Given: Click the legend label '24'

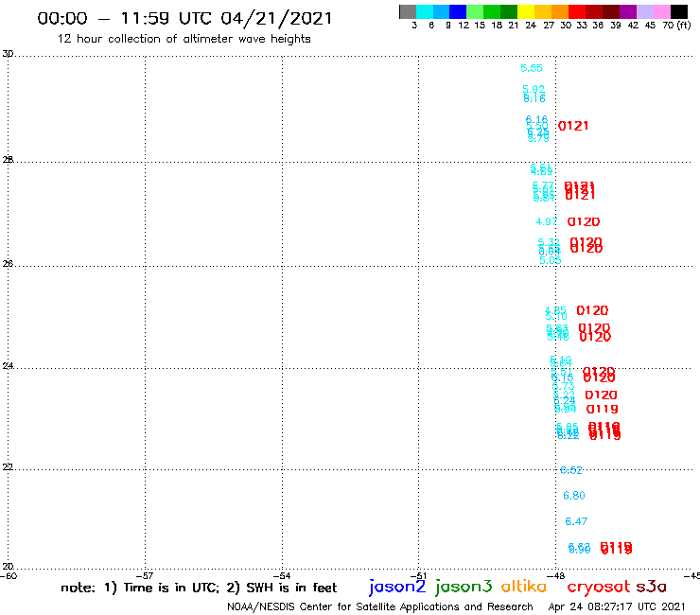Looking at the screenshot, I should click(x=531, y=25).
